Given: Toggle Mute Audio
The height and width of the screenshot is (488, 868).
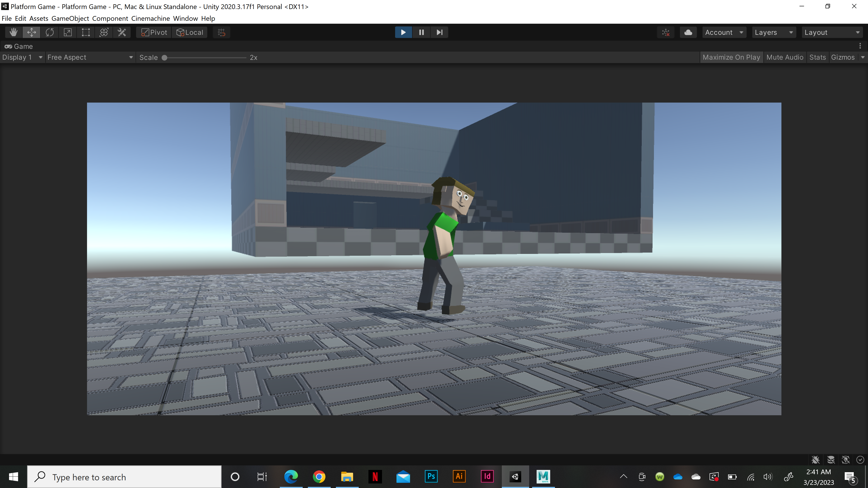Looking at the screenshot, I should (785, 57).
